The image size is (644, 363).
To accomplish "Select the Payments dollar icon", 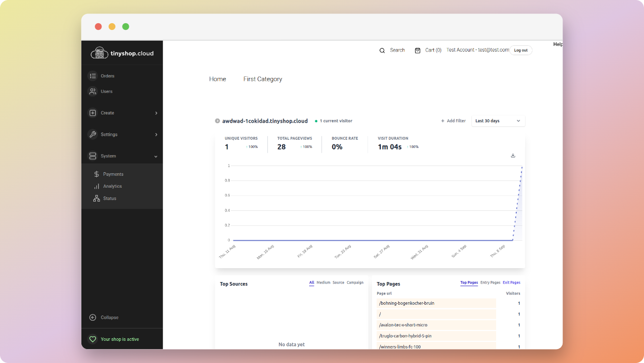I will pos(96,174).
